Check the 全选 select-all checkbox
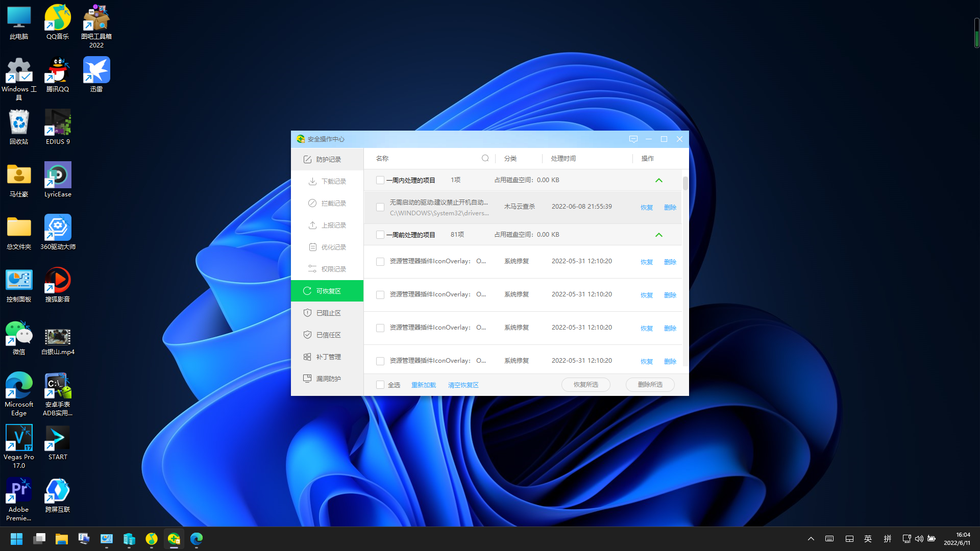The width and height of the screenshot is (980, 551). [380, 385]
